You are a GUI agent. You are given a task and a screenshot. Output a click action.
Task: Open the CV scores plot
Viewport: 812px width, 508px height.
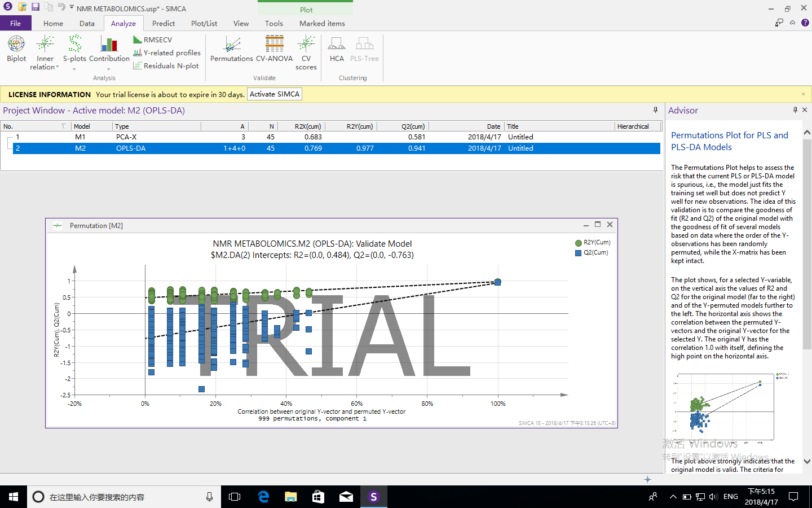point(306,52)
